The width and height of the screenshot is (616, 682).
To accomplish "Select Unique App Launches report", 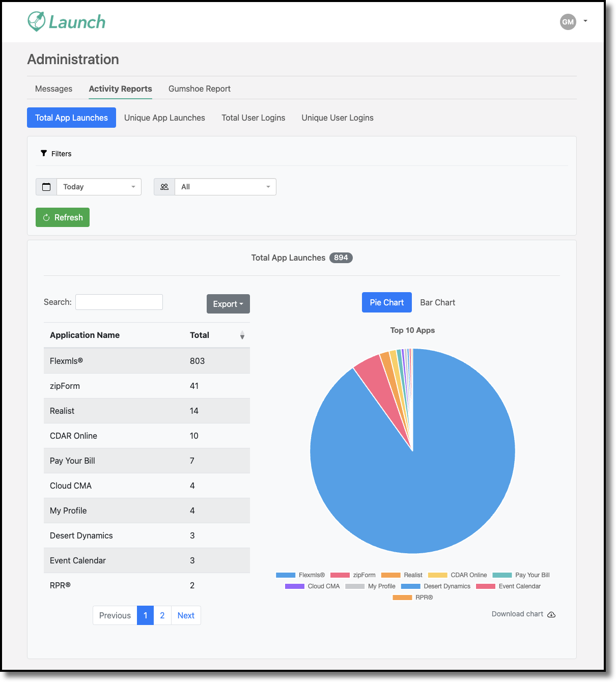I will 164,118.
